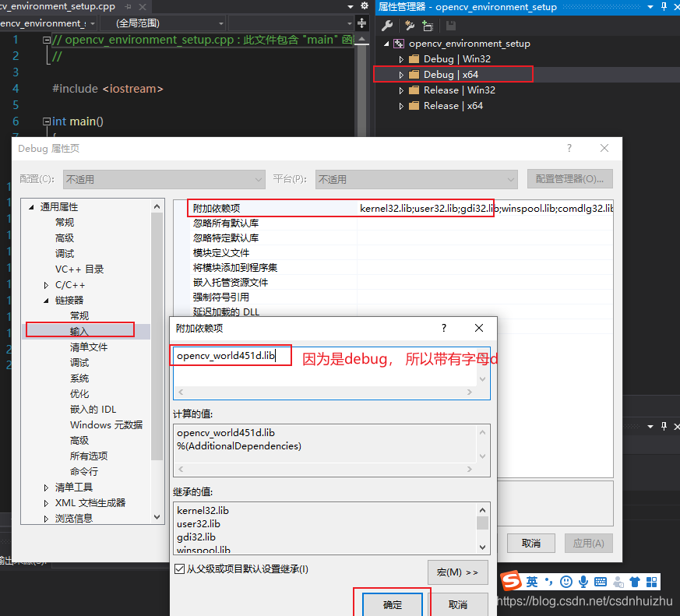Viewport: 680px width, 616px height.
Task: Click help question mark in 附加依赖项 dialog
Action: (444, 328)
